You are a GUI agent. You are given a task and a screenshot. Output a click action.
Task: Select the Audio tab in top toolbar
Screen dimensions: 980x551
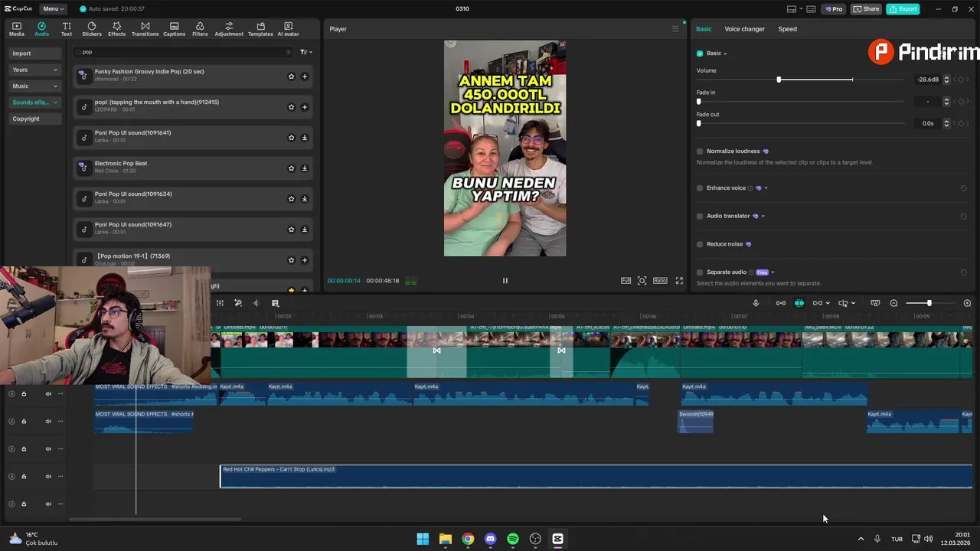click(41, 29)
